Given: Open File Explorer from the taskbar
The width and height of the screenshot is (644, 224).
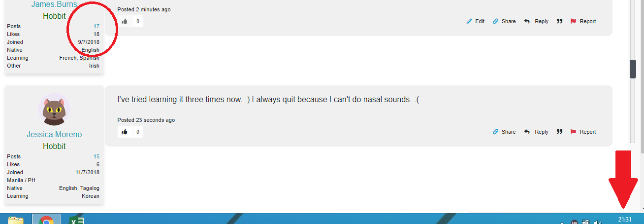Looking at the screenshot, I should [x=16, y=220].
